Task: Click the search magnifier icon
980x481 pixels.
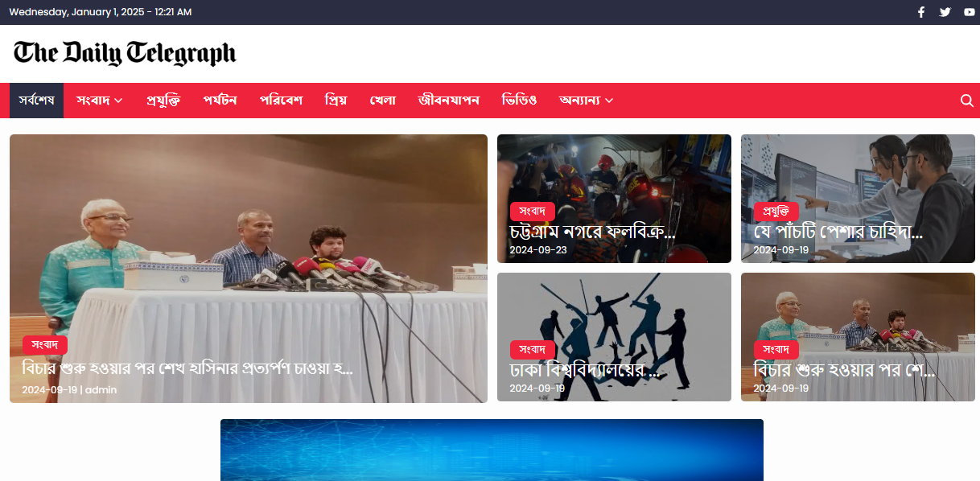Action: (x=966, y=101)
